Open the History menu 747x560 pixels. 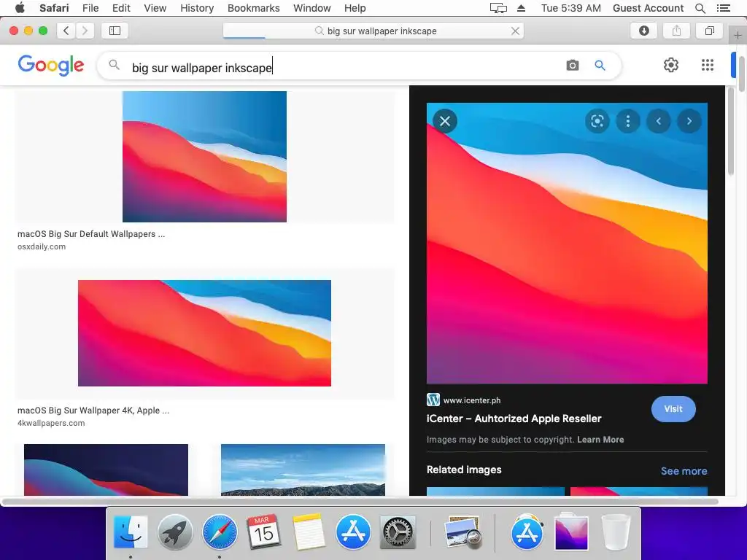[x=197, y=8]
